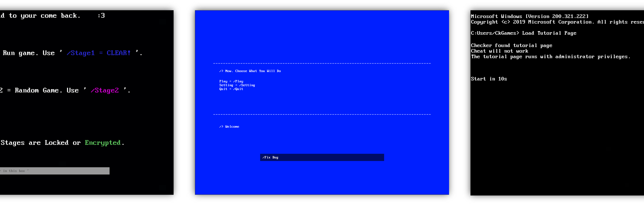Click the upper dashed divider line
644x205 pixels.
point(322,64)
